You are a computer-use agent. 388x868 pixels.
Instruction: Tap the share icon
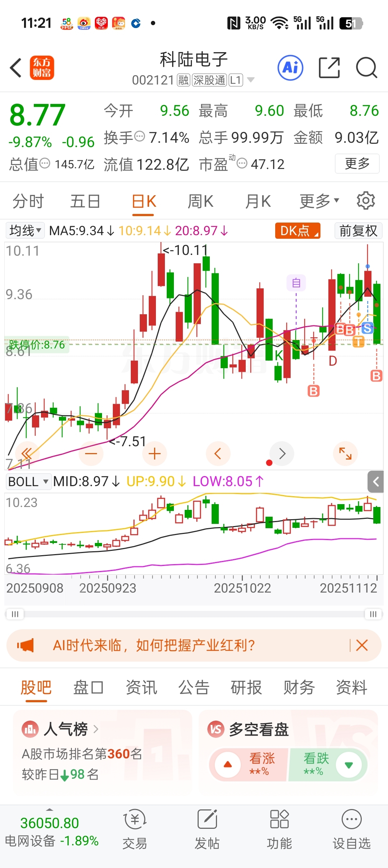pyautogui.click(x=329, y=68)
